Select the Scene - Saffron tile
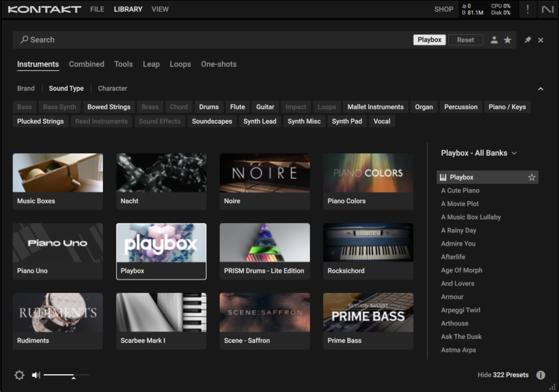The image size is (559, 392). (x=265, y=321)
